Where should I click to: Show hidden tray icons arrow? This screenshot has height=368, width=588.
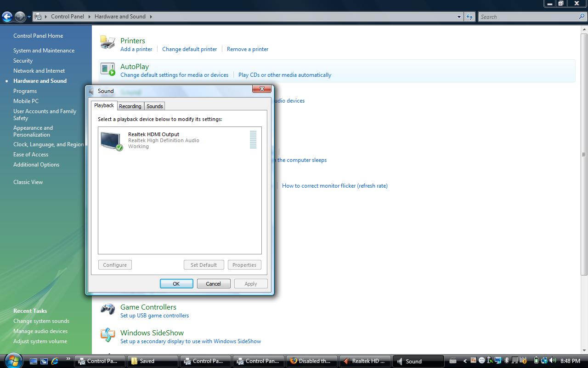coord(465,361)
